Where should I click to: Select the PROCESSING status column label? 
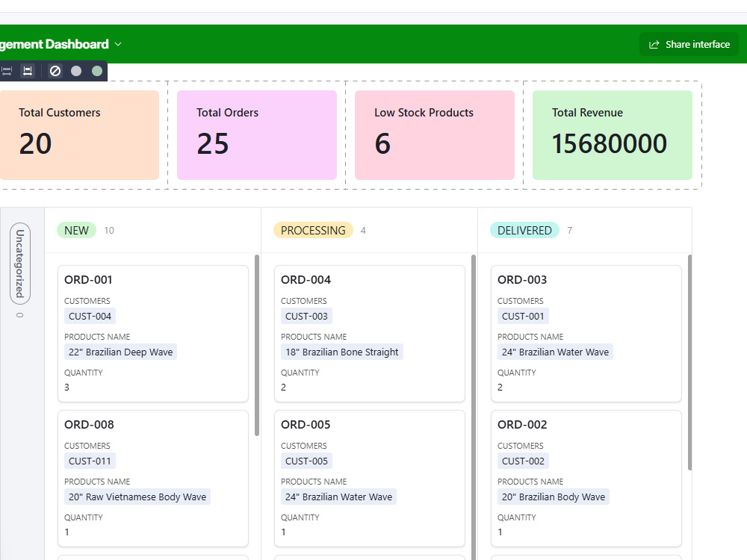click(x=313, y=231)
